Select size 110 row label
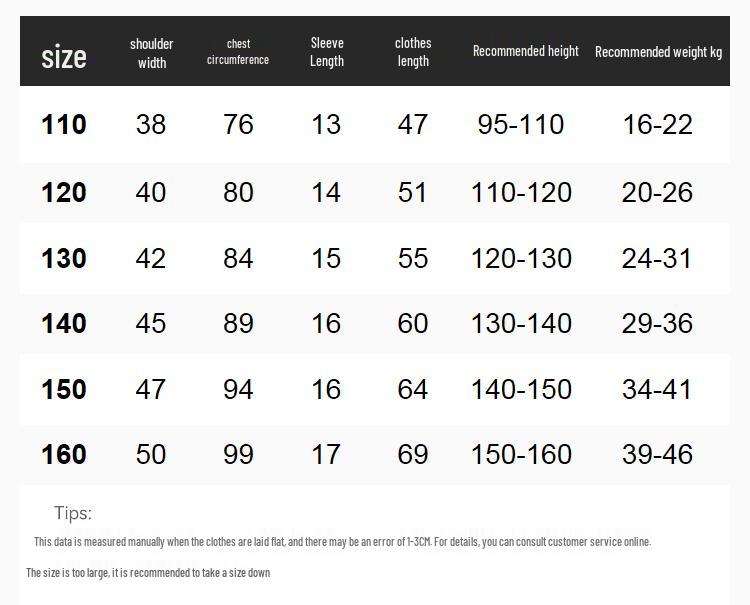This screenshot has height=605, width=750. [64, 124]
